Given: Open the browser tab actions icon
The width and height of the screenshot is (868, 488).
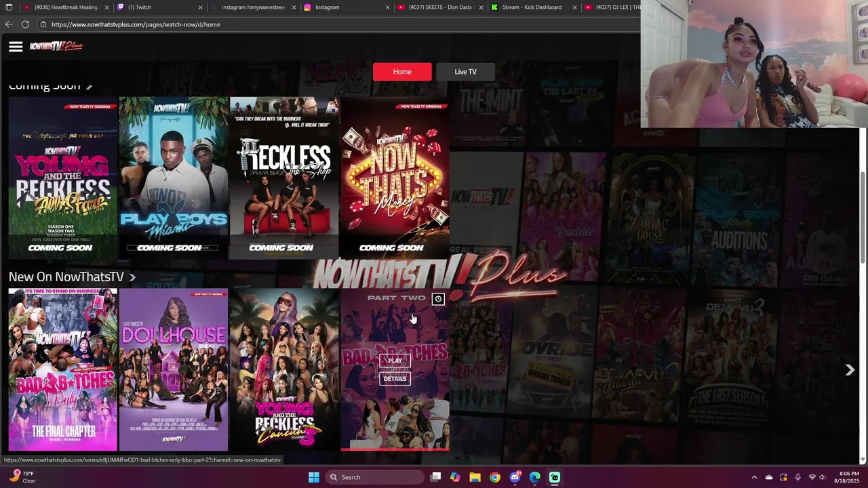Looking at the screenshot, I should point(9,7).
